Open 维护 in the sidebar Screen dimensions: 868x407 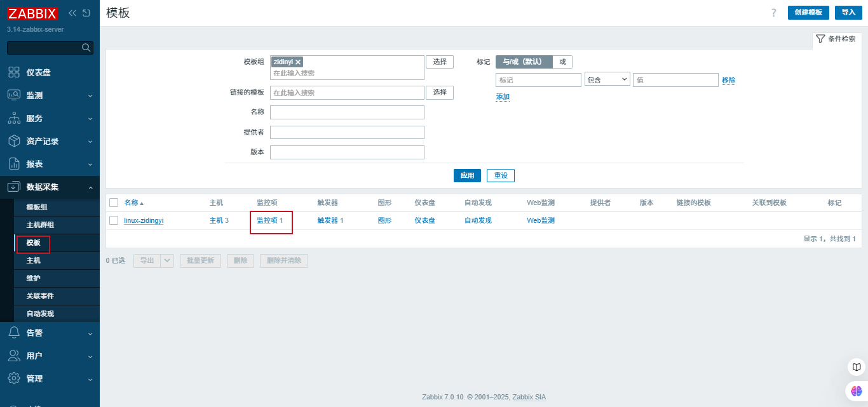[x=33, y=278]
